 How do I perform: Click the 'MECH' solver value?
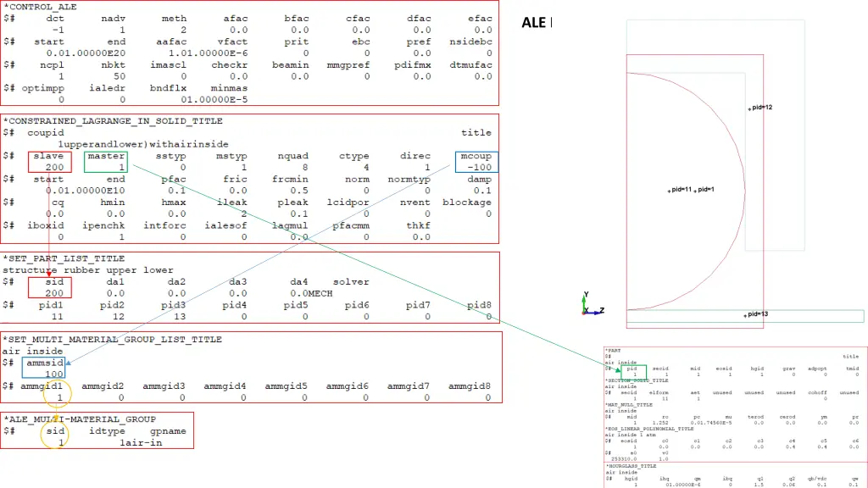click(320, 293)
